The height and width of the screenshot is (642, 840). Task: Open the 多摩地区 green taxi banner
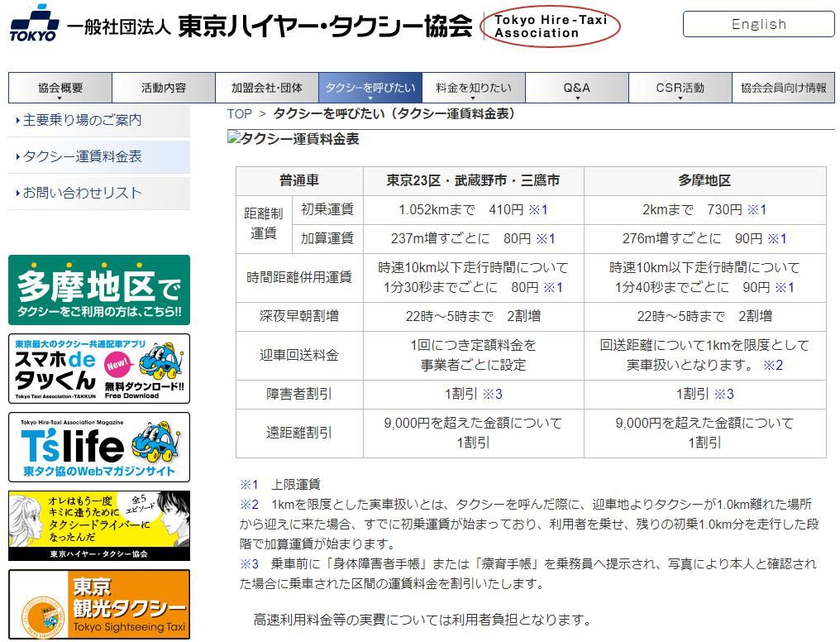[x=98, y=290]
